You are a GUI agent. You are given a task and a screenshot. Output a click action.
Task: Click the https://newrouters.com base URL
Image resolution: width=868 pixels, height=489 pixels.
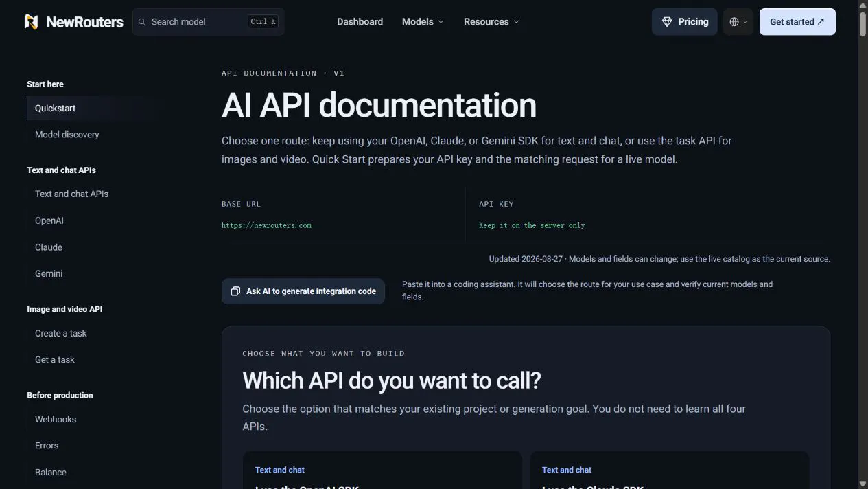(x=266, y=225)
